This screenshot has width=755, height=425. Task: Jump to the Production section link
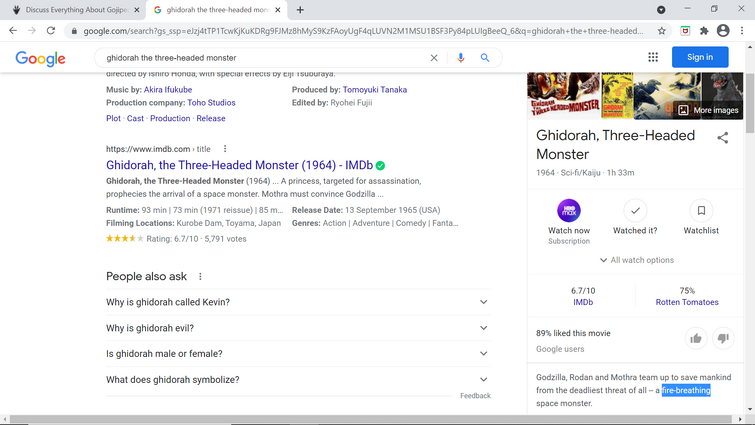pos(170,118)
